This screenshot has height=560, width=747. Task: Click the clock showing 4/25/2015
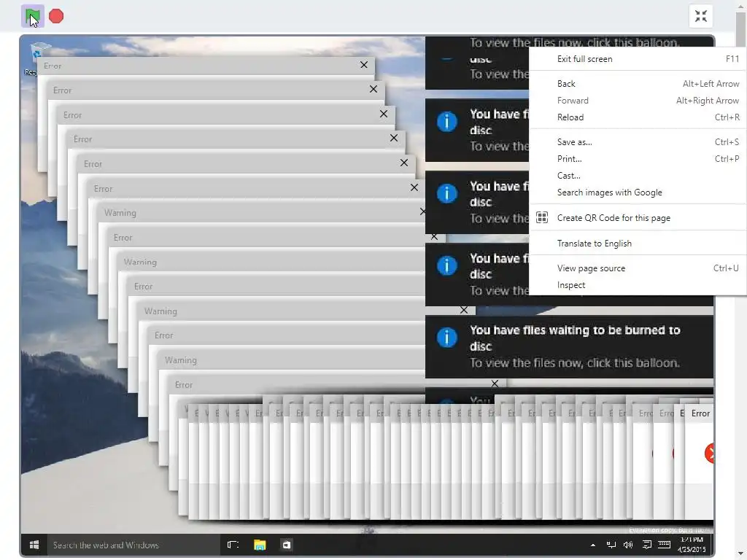[692, 545]
